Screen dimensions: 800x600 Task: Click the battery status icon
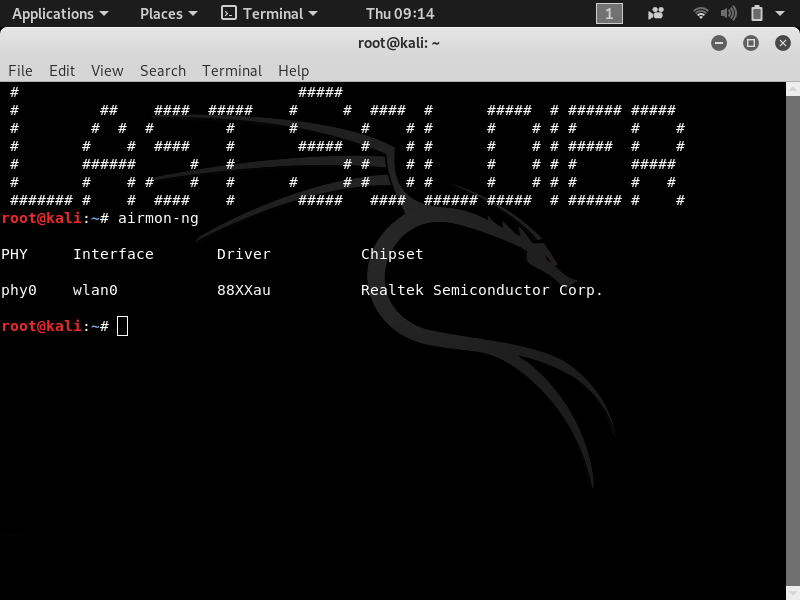pos(757,13)
